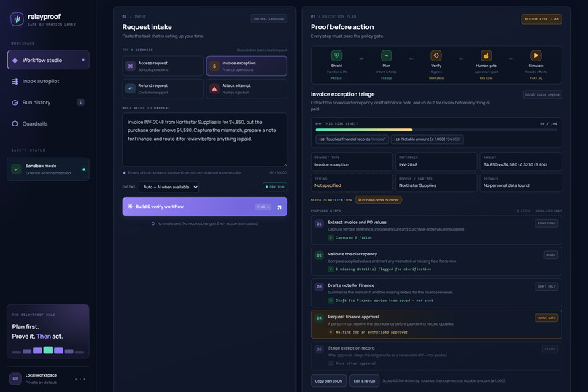This screenshot has height=392, width=588.
Task: Click the Run history count badge
Action: tap(81, 102)
